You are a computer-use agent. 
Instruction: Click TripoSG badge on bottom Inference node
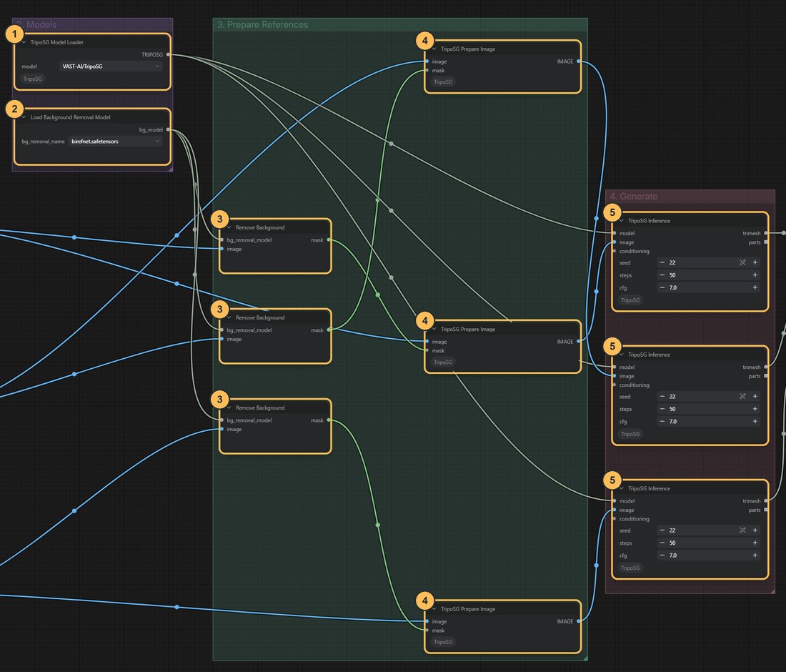click(x=630, y=568)
